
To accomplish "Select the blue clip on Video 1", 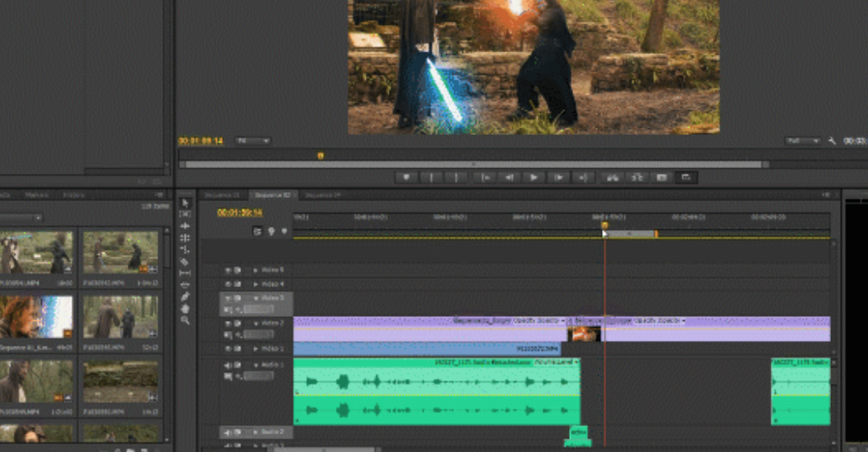I will click(x=427, y=348).
